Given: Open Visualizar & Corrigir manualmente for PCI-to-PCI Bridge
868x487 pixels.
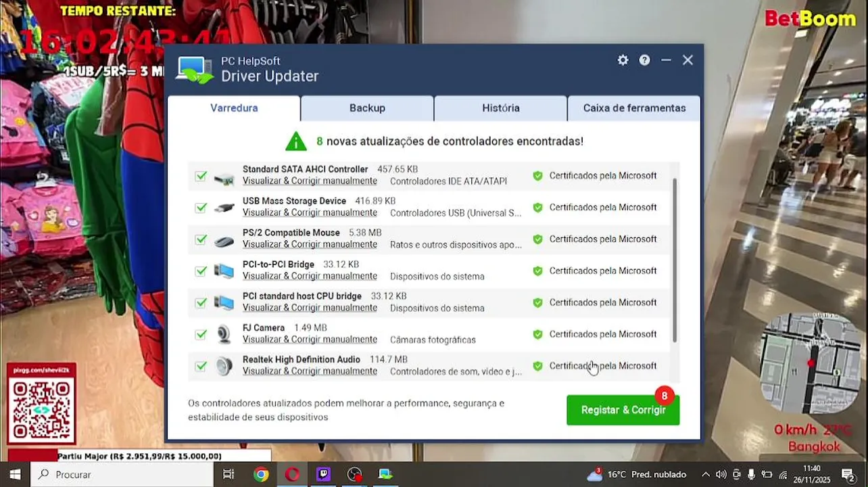Looking at the screenshot, I should (x=310, y=277).
